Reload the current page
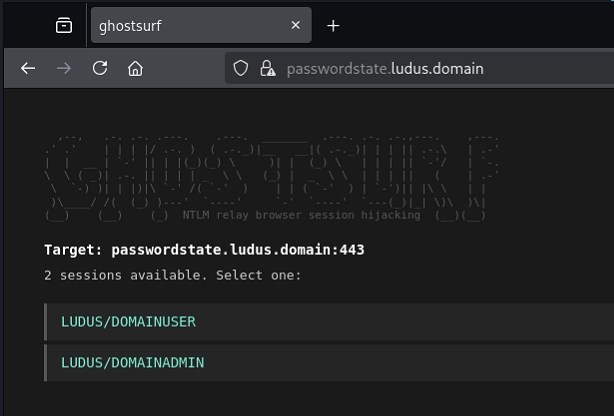The width and height of the screenshot is (614, 416). point(100,68)
